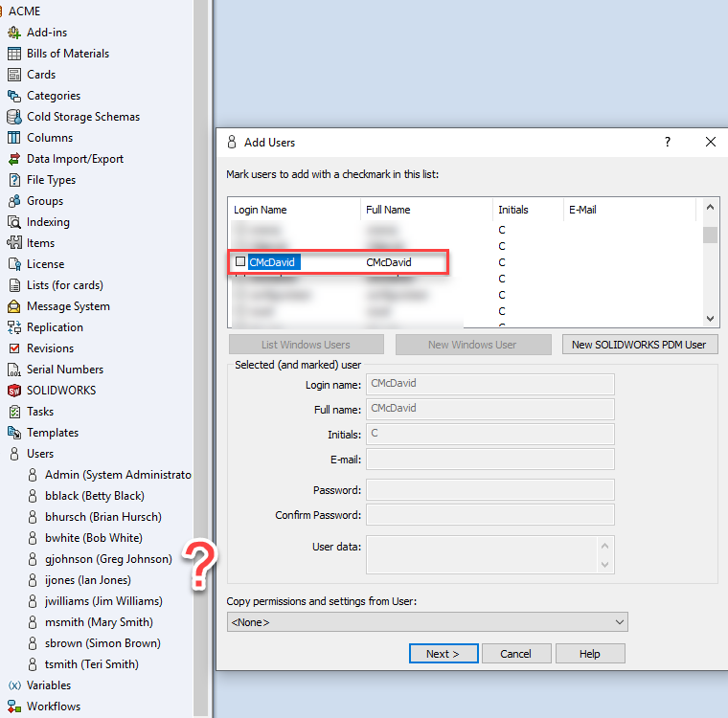Click the Categories node icon
Image resolution: width=728 pixels, height=718 pixels.
click(14, 96)
